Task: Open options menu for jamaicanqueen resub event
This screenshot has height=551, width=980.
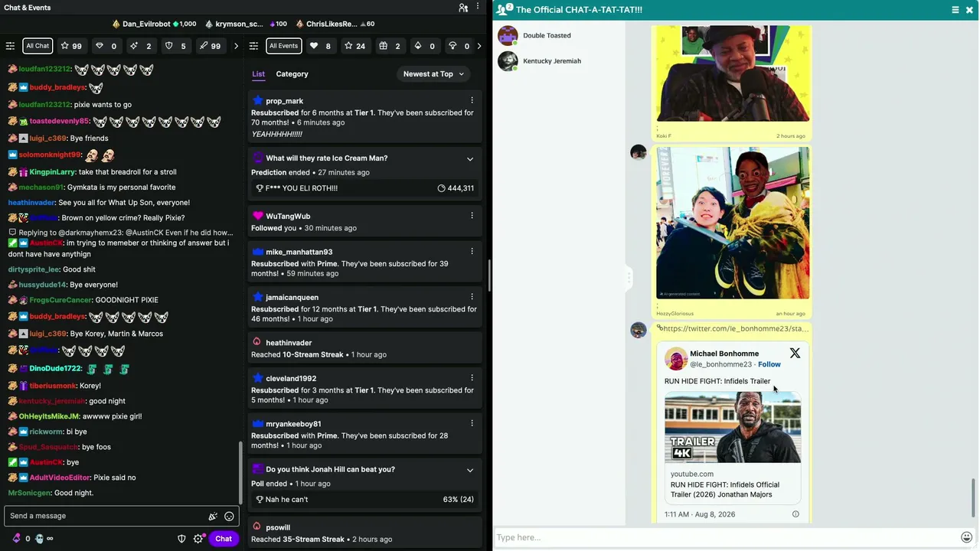Action: coord(472,297)
